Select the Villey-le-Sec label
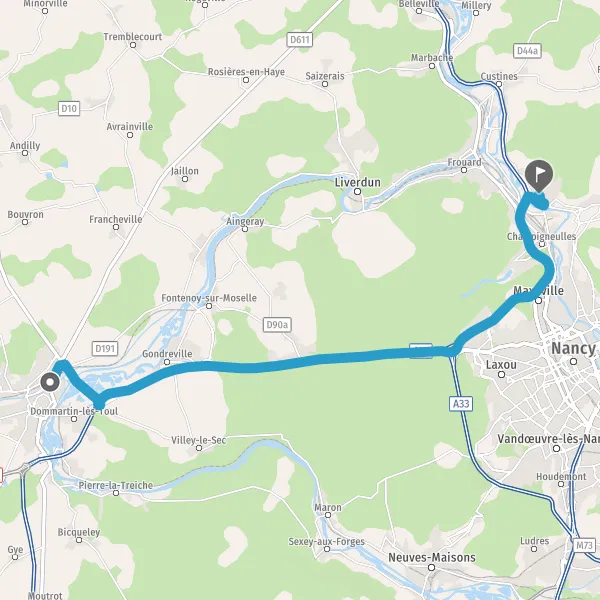This screenshot has height=600, width=600. point(199,440)
